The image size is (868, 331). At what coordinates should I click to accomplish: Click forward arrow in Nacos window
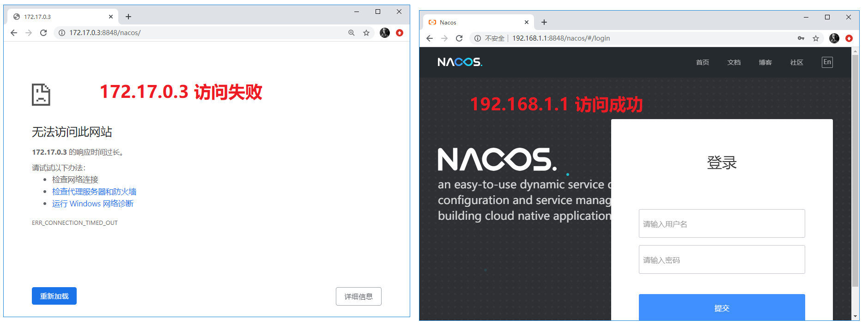coord(444,38)
